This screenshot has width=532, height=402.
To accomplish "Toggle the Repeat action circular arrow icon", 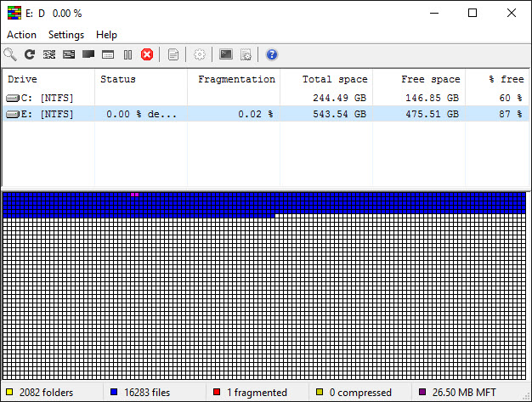I will [x=30, y=54].
